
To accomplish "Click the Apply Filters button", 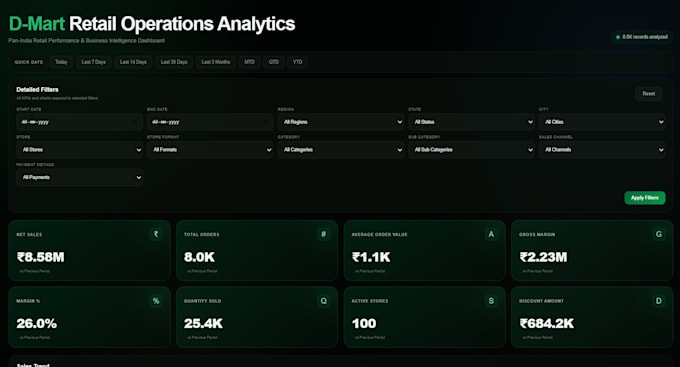I will pos(645,198).
